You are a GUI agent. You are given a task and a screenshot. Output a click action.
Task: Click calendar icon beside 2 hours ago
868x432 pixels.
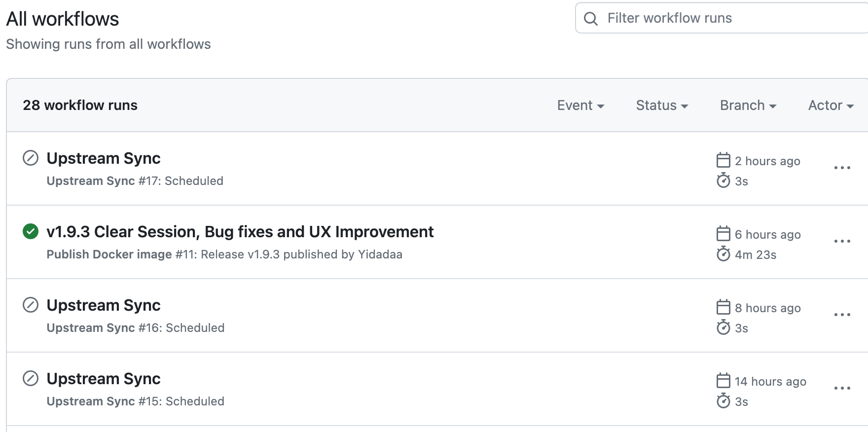click(x=723, y=160)
